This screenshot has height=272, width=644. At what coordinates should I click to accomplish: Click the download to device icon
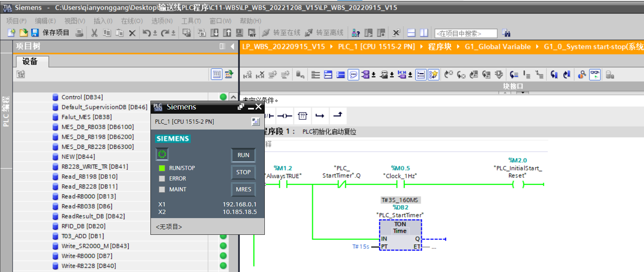214,33
